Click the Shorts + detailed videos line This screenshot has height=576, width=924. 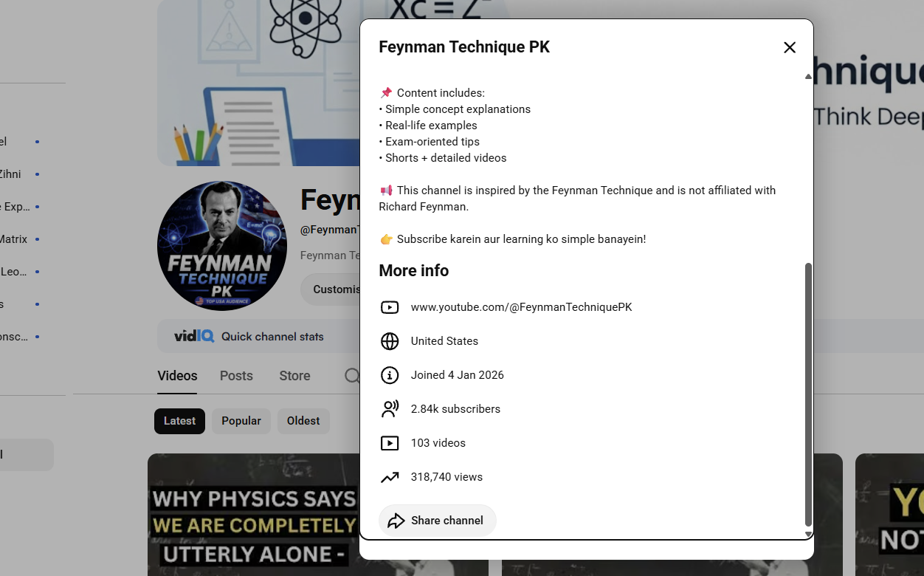coord(443,158)
